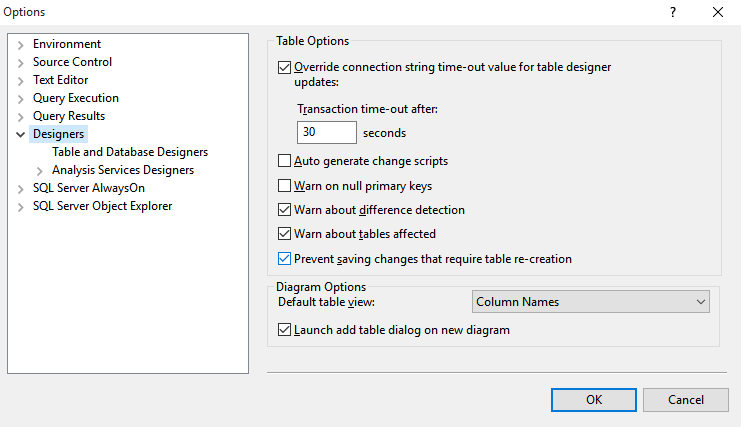This screenshot has height=427, width=741.
Task: Click the transaction time-out seconds field
Action: pos(327,132)
